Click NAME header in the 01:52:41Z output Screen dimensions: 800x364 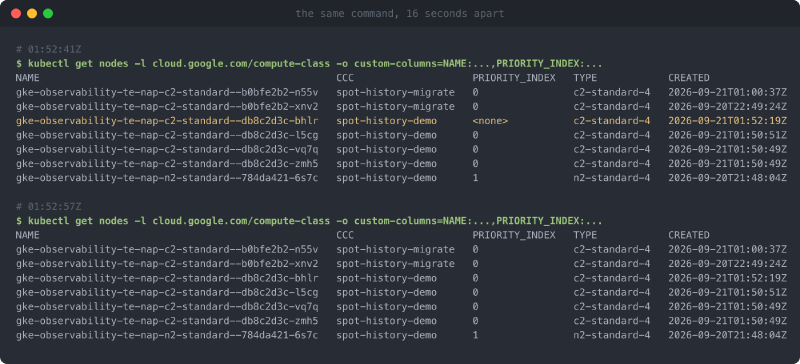click(28, 78)
